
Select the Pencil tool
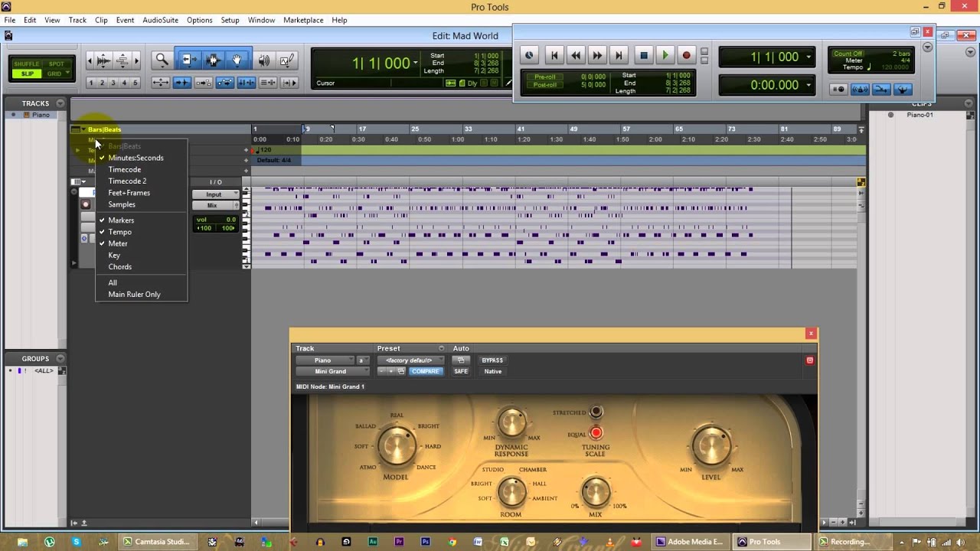coord(287,60)
